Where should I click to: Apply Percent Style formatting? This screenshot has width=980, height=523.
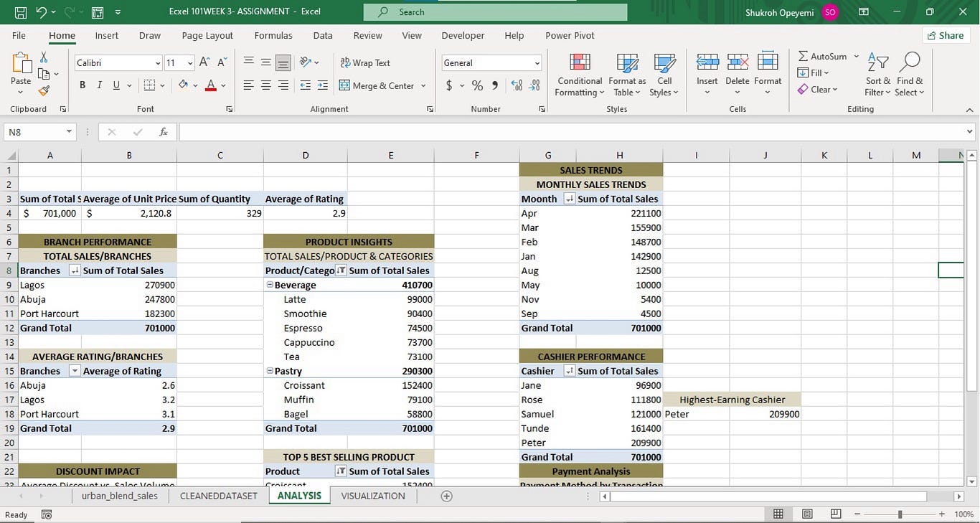click(477, 85)
